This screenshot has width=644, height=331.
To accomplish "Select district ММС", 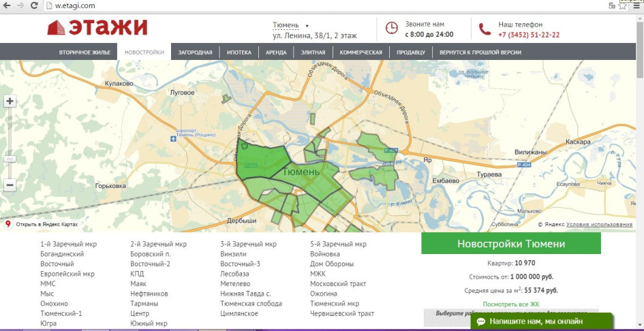I will [x=48, y=284].
